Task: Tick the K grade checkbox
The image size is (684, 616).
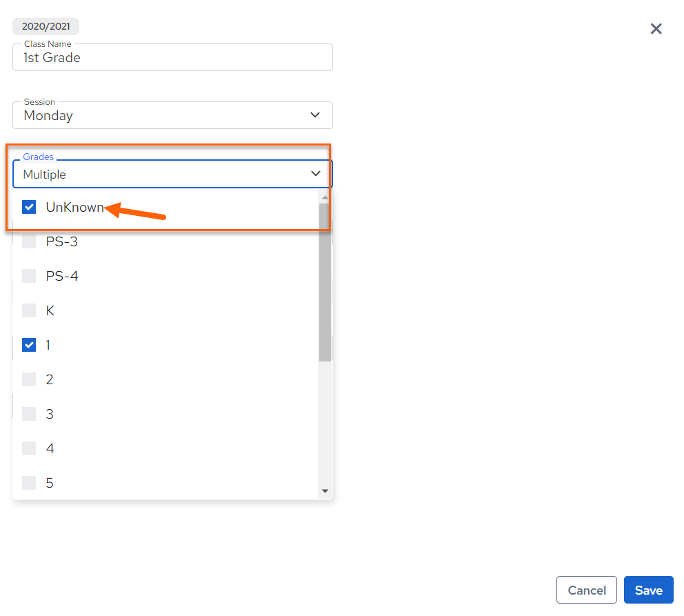Action: point(29,310)
